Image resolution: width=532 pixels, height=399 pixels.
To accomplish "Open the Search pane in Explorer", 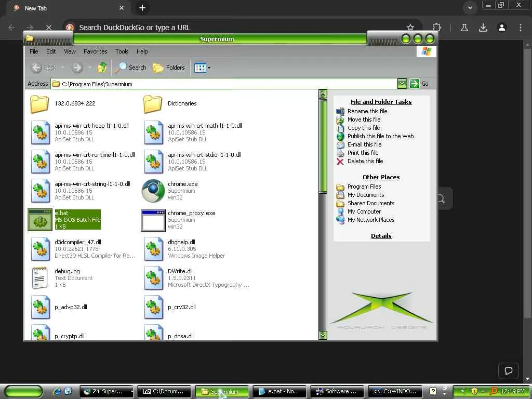I will [x=130, y=68].
